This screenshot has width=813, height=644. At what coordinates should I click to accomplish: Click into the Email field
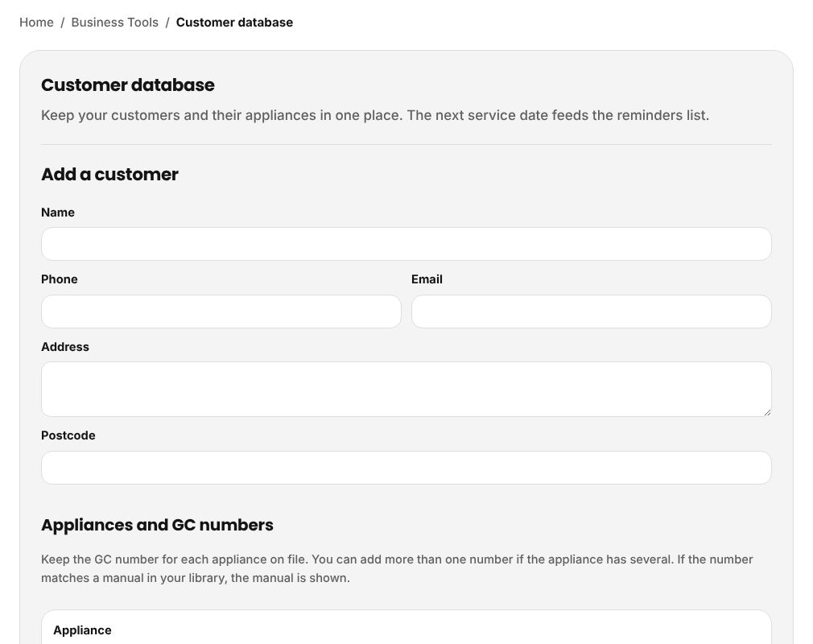[x=591, y=311]
